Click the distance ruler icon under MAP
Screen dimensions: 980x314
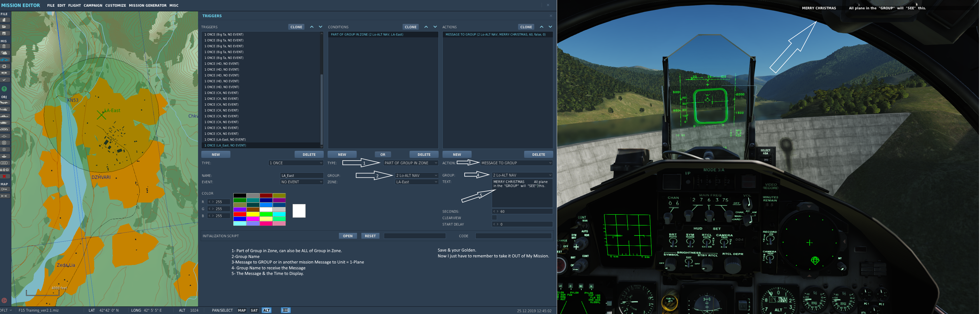5,196
